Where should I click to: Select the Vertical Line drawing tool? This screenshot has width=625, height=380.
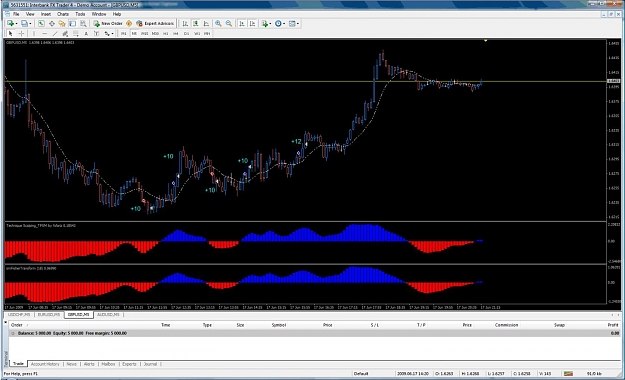pos(34,33)
